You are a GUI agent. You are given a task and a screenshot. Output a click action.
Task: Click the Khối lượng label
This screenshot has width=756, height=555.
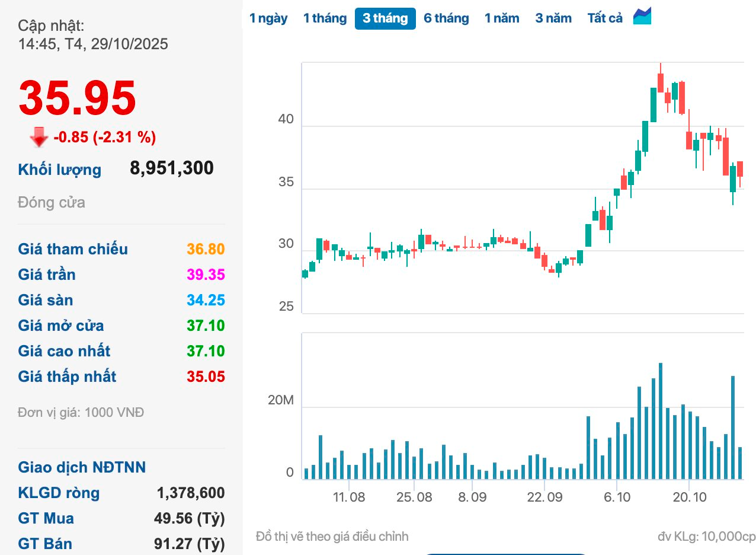pyautogui.click(x=60, y=170)
